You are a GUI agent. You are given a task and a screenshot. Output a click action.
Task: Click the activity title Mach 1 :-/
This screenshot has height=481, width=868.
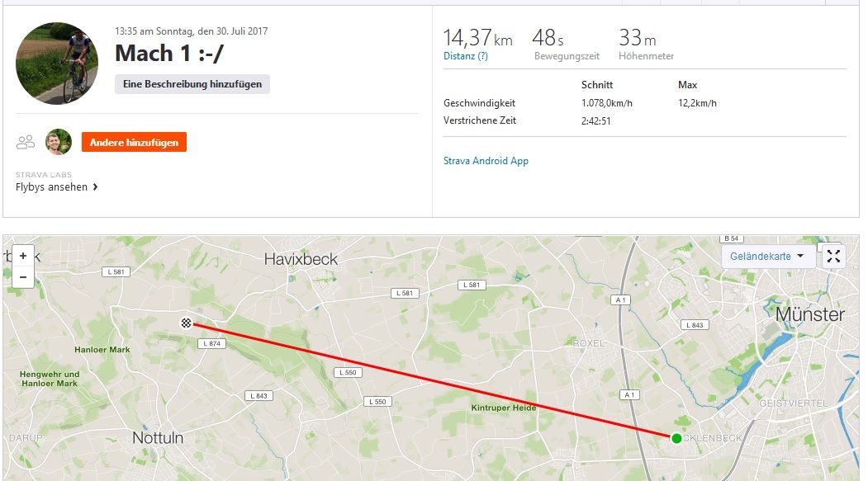(x=169, y=54)
